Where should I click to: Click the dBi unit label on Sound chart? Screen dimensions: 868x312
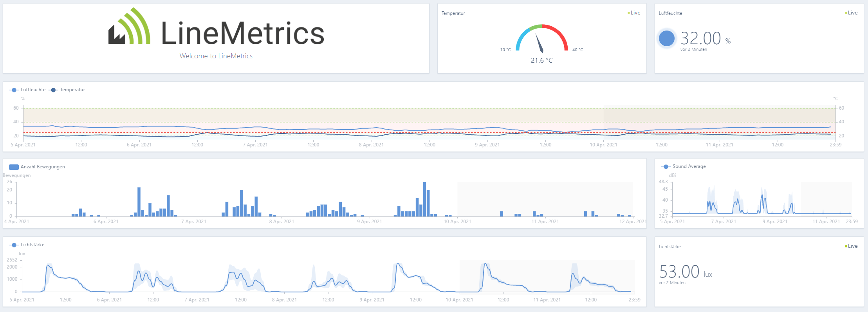(x=672, y=175)
